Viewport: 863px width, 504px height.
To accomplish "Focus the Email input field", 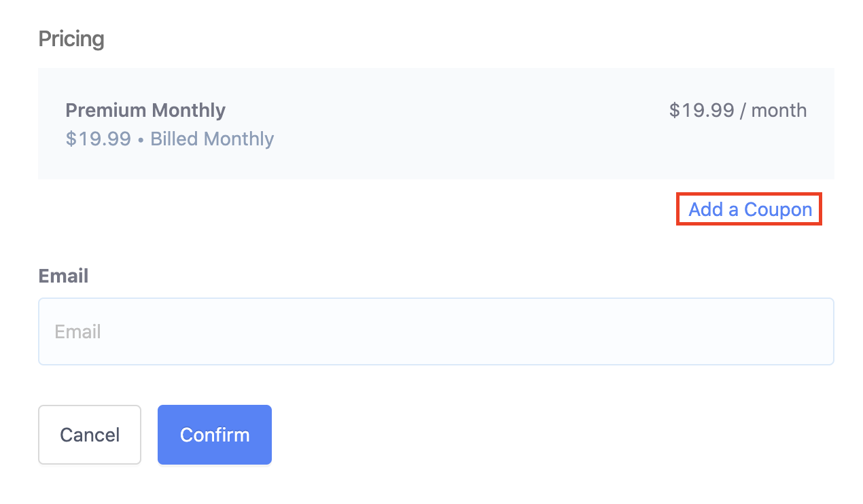I will coord(436,331).
